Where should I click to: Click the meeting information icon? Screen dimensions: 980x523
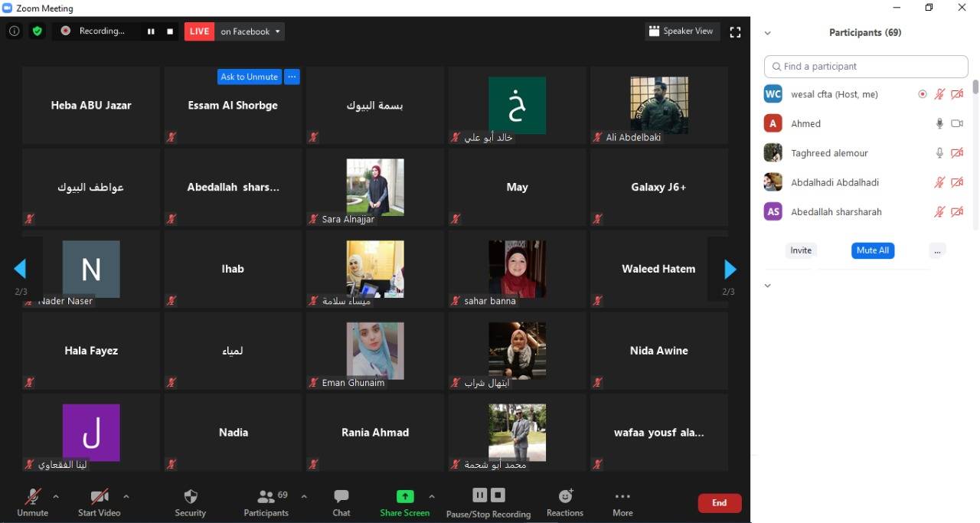(x=14, y=31)
